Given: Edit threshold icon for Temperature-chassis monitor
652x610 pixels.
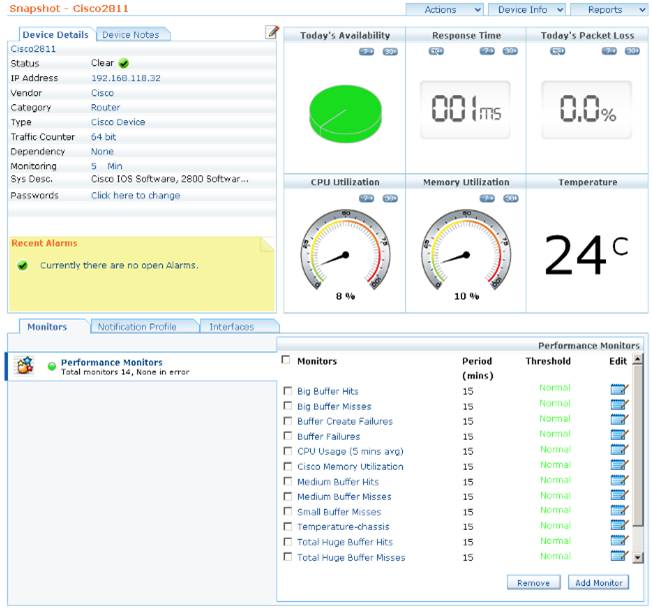Looking at the screenshot, I should 619,525.
